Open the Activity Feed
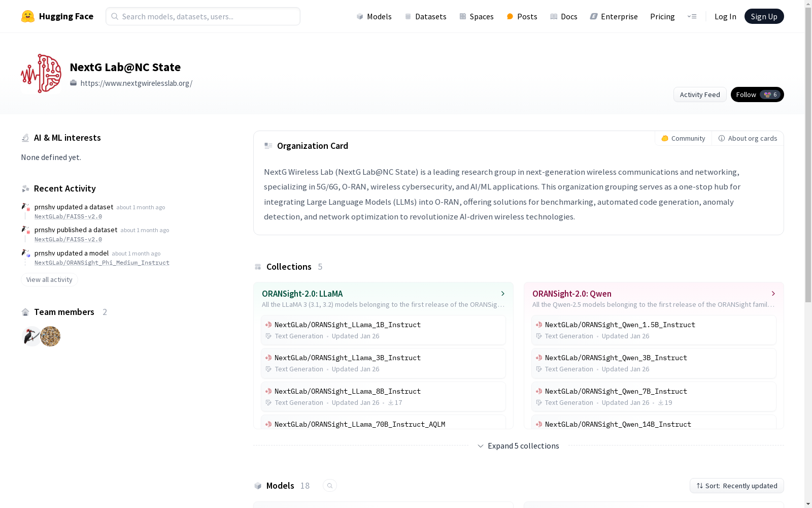This screenshot has height=508, width=812. tap(700, 94)
